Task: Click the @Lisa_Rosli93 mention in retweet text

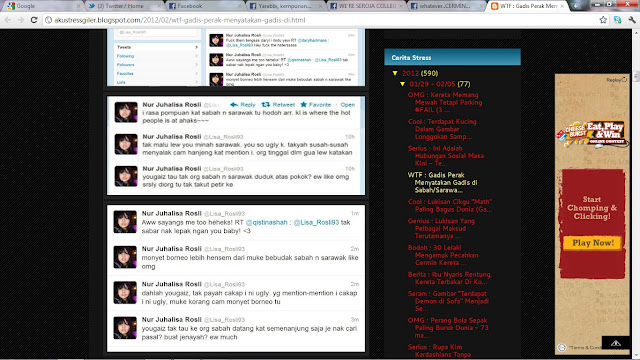Action: pos(316,222)
